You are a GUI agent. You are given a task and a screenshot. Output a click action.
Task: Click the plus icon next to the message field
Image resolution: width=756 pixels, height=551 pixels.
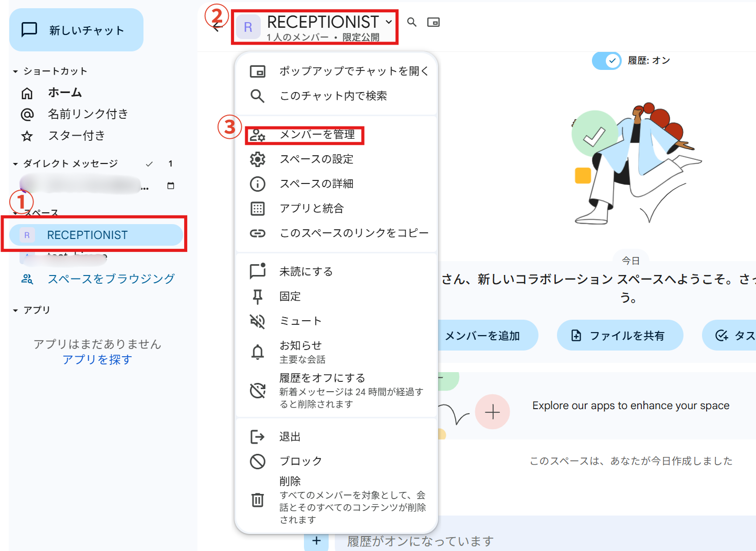click(316, 541)
